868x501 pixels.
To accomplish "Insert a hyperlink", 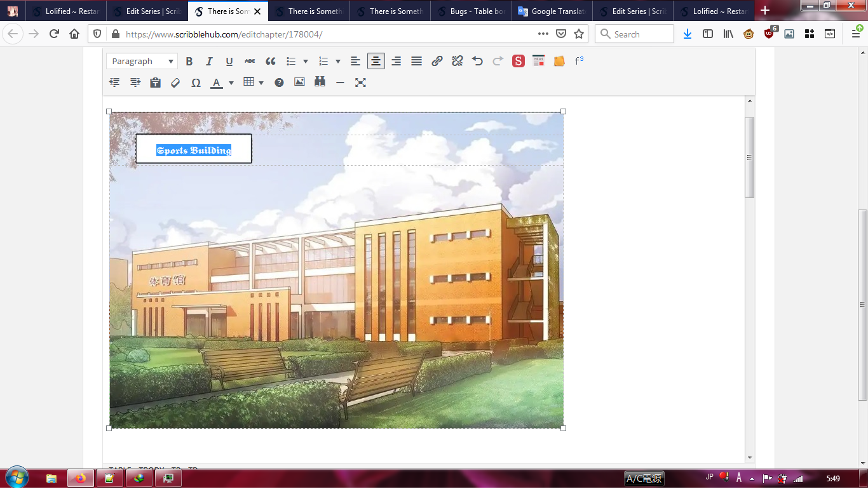I will 437,60.
